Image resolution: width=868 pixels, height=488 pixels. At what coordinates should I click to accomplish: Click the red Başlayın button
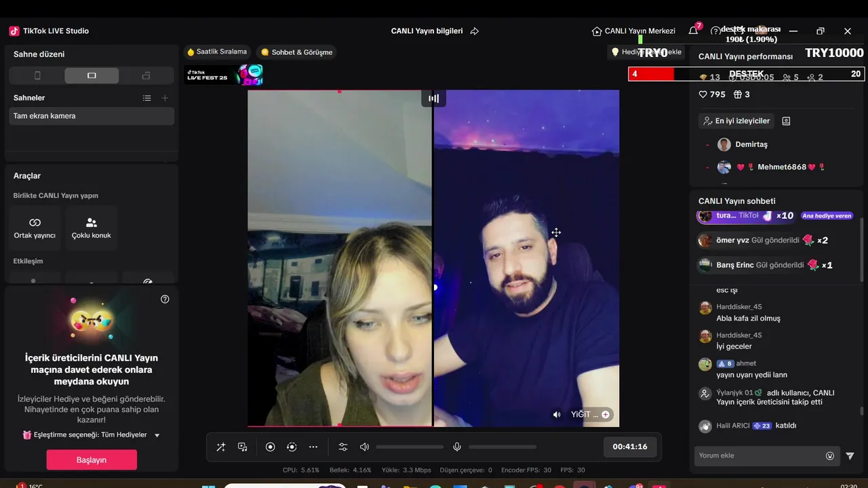[x=92, y=460]
